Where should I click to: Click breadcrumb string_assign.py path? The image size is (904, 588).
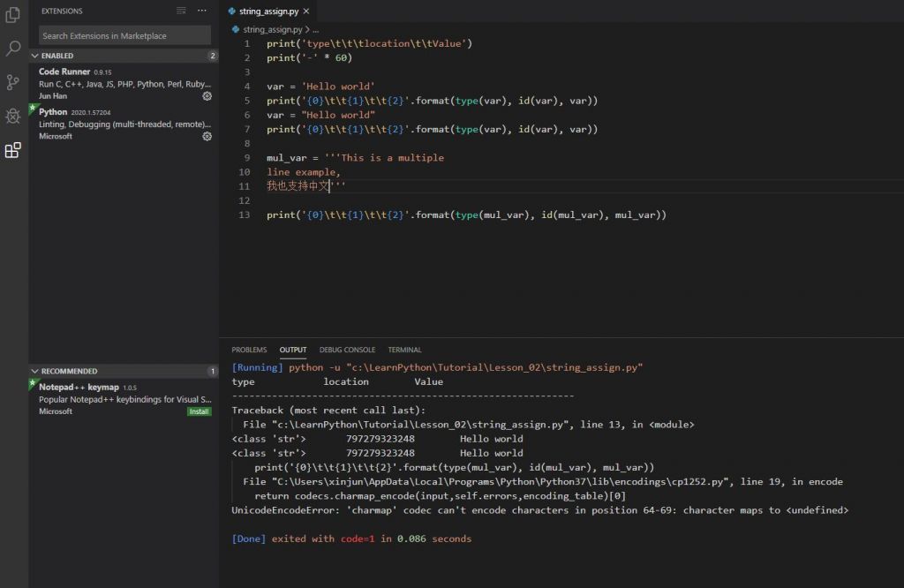point(272,29)
